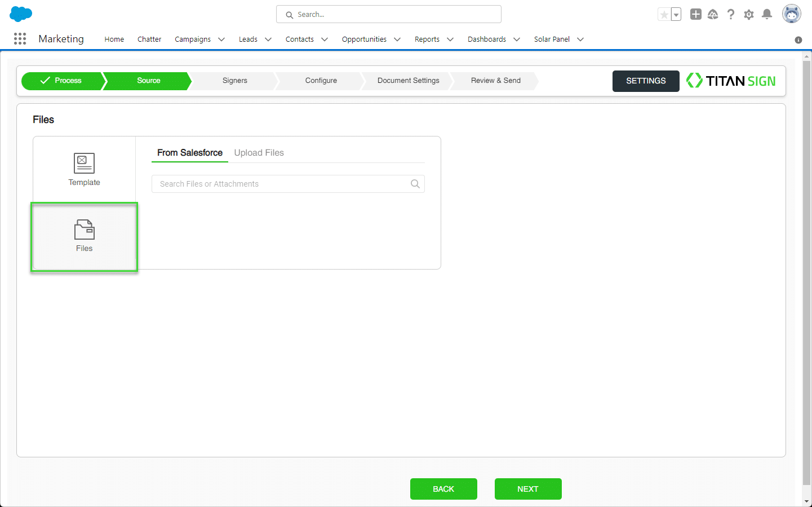Click the info icon at right edge

[x=798, y=40]
